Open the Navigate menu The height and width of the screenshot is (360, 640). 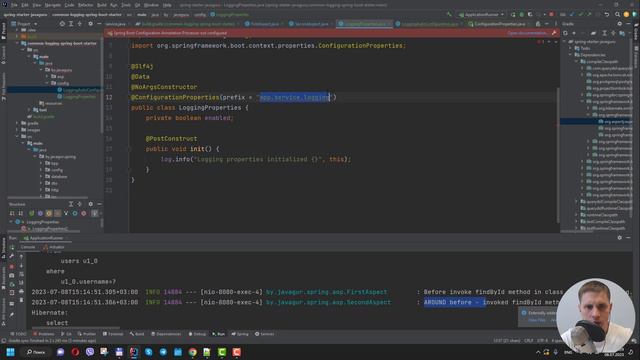coord(53,5)
